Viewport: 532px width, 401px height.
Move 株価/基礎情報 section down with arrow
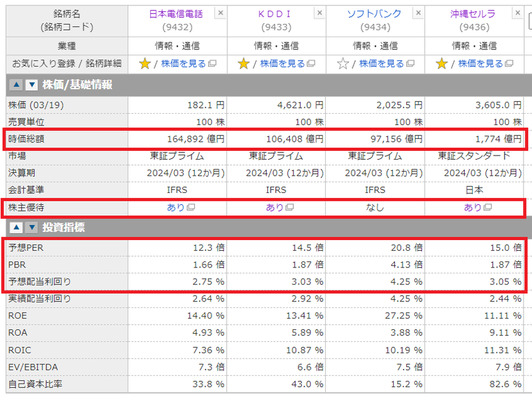coord(31,84)
